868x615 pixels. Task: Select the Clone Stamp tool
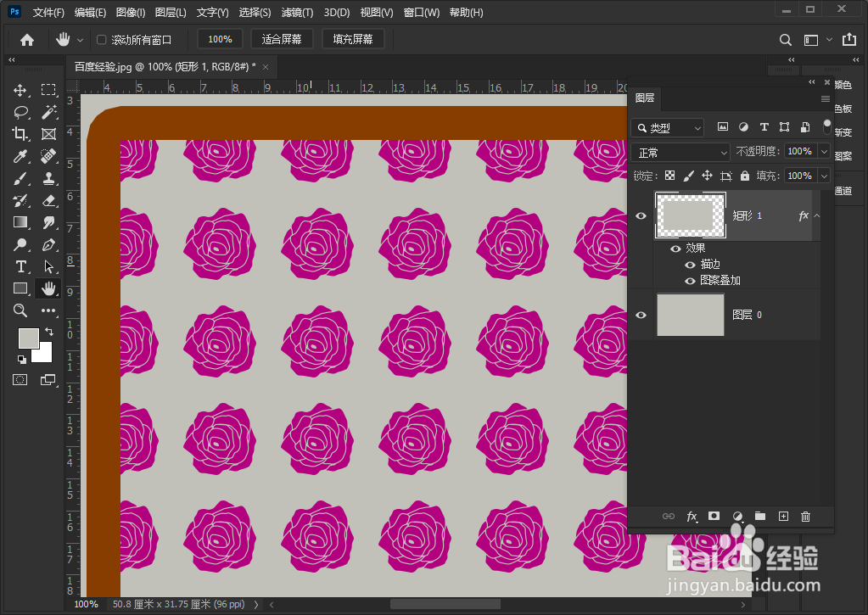click(48, 178)
